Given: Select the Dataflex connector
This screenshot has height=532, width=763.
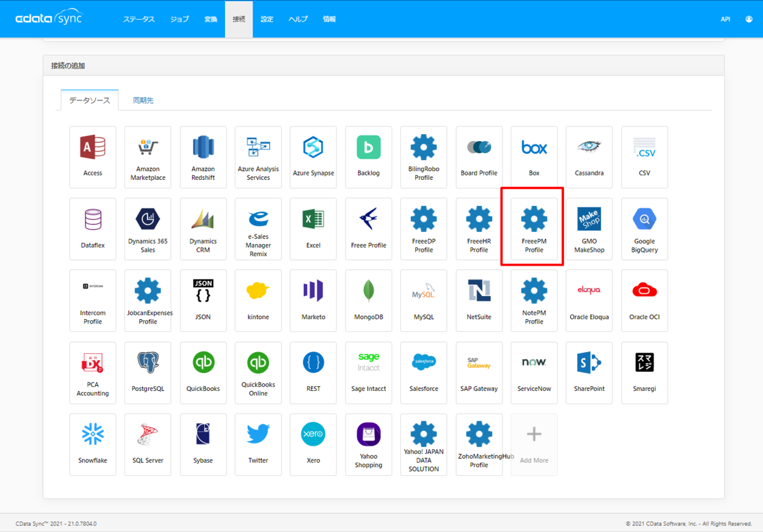Looking at the screenshot, I should (x=93, y=229).
